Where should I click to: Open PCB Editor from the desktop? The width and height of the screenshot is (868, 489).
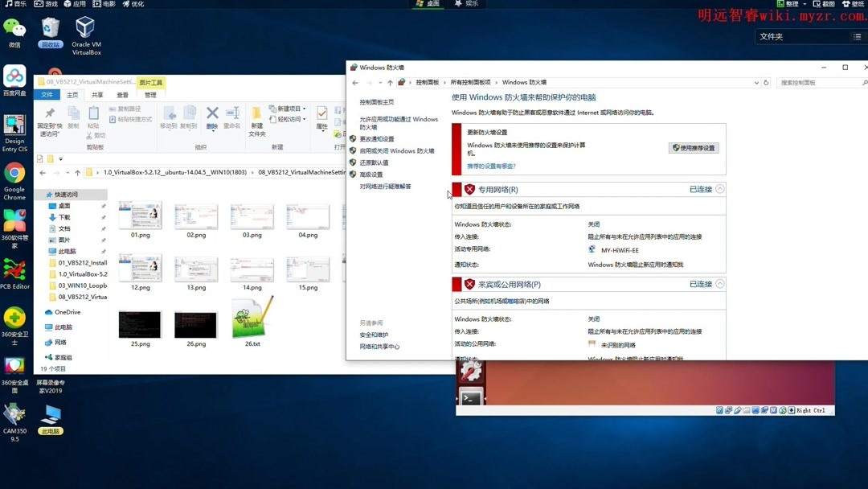14,269
